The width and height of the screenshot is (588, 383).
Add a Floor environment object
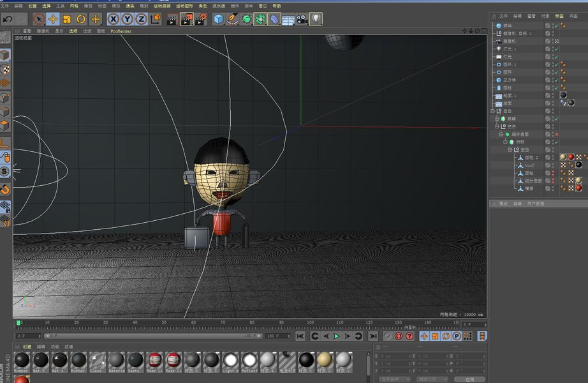coord(288,19)
